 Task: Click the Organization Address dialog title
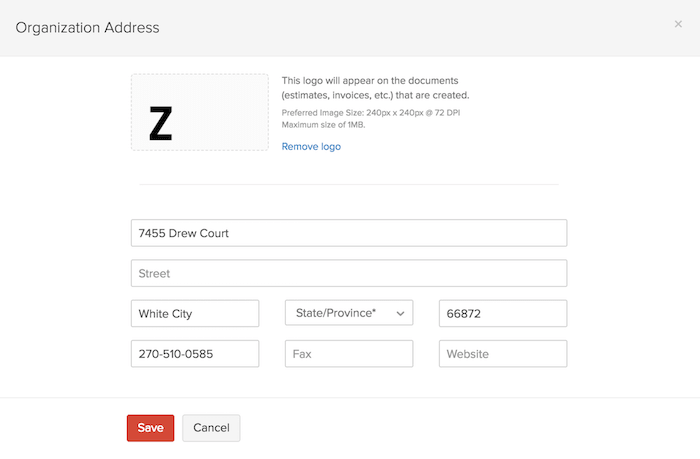[x=87, y=27]
